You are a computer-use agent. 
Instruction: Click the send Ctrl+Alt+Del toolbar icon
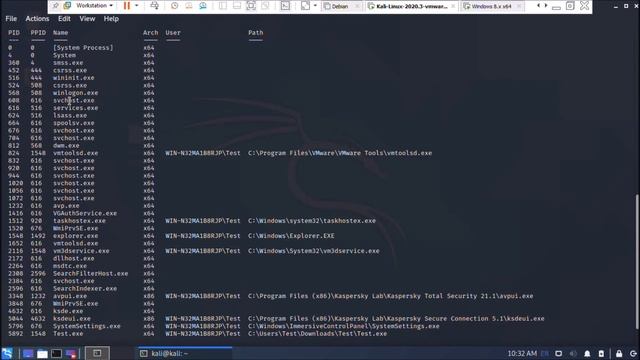(154, 6)
